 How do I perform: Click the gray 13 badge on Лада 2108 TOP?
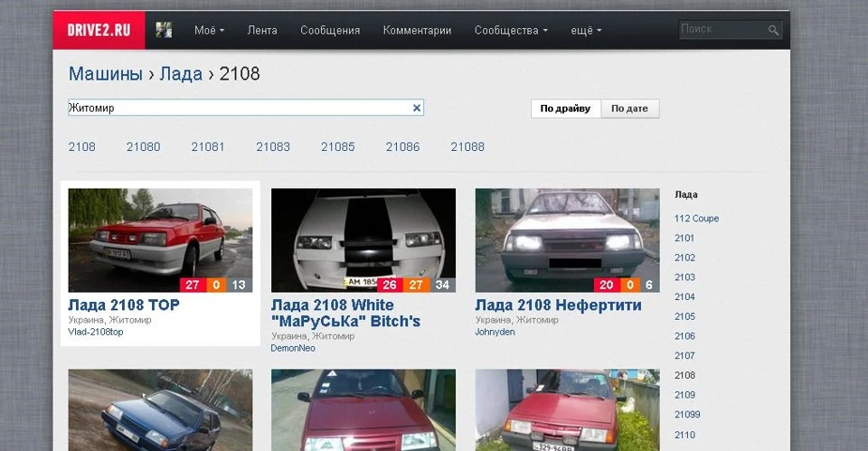(x=239, y=285)
